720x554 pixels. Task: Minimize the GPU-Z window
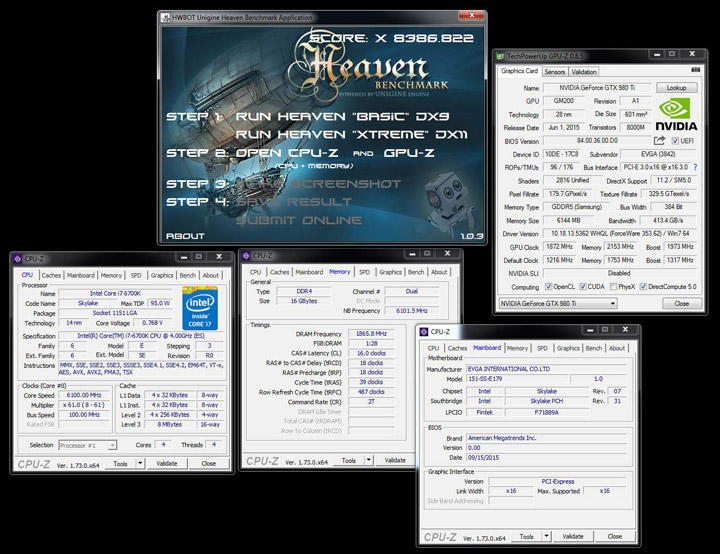[657, 54]
